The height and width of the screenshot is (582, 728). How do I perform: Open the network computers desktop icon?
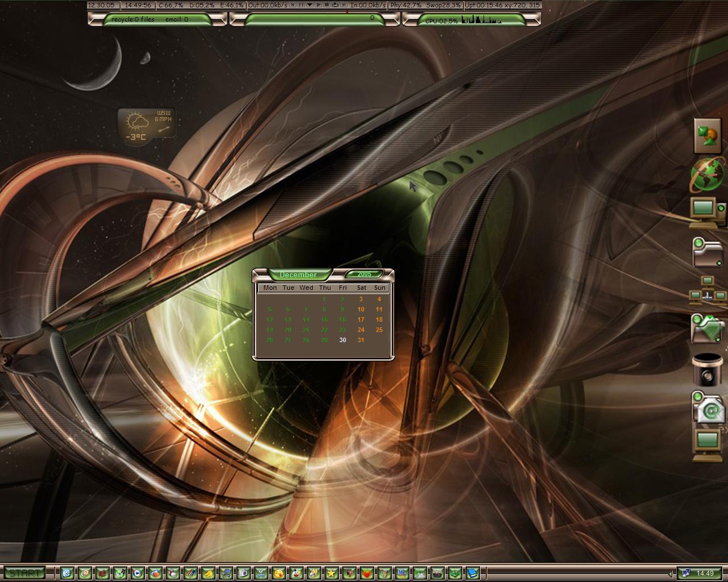tap(708, 290)
